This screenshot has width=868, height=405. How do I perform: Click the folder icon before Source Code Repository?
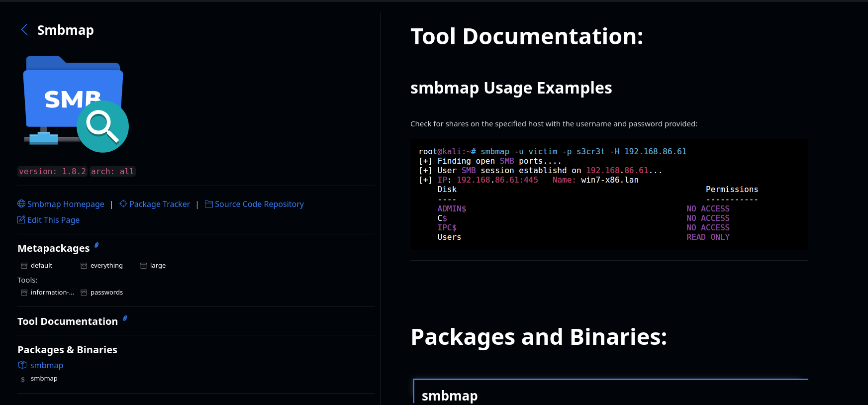tap(209, 203)
